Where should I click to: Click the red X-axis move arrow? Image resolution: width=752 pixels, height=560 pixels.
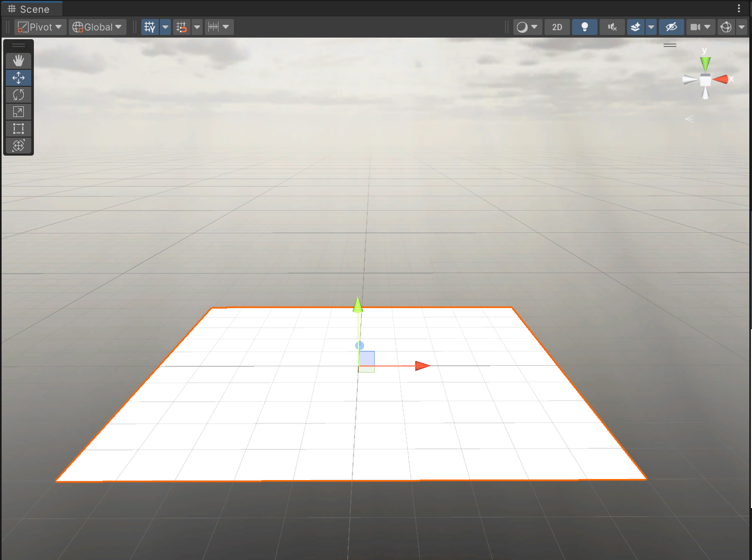tap(422, 366)
